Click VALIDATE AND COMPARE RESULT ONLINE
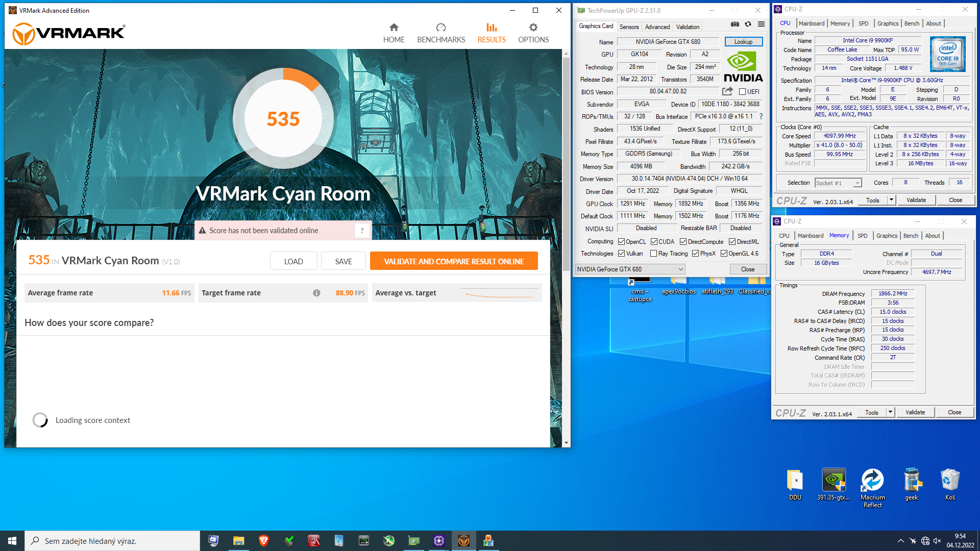The width and height of the screenshot is (980, 551). click(x=454, y=261)
